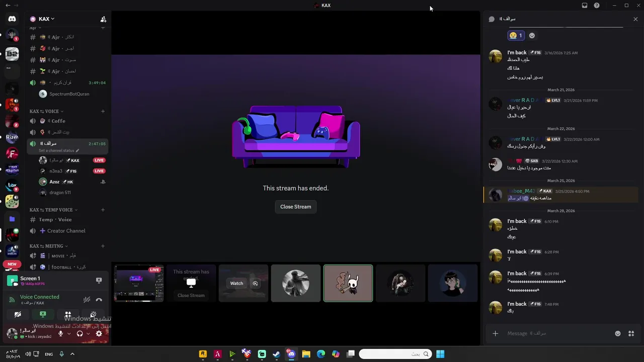This screenshot has width=644, height=362.
Task: Join the بيت الشعر voice channel
Action: [x=67, y=132]
